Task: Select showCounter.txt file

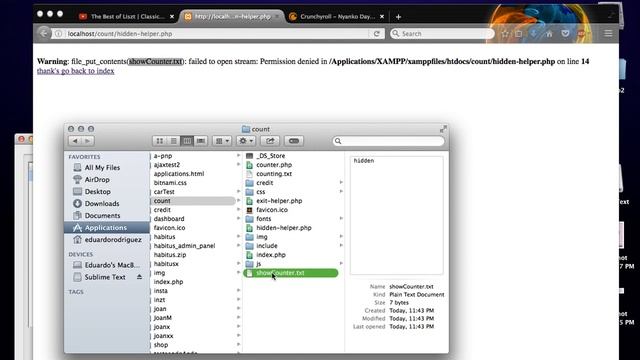Action: [291, 273]
